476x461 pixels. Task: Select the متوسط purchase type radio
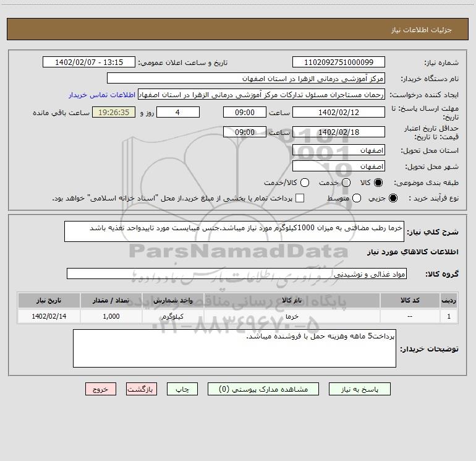357,198
